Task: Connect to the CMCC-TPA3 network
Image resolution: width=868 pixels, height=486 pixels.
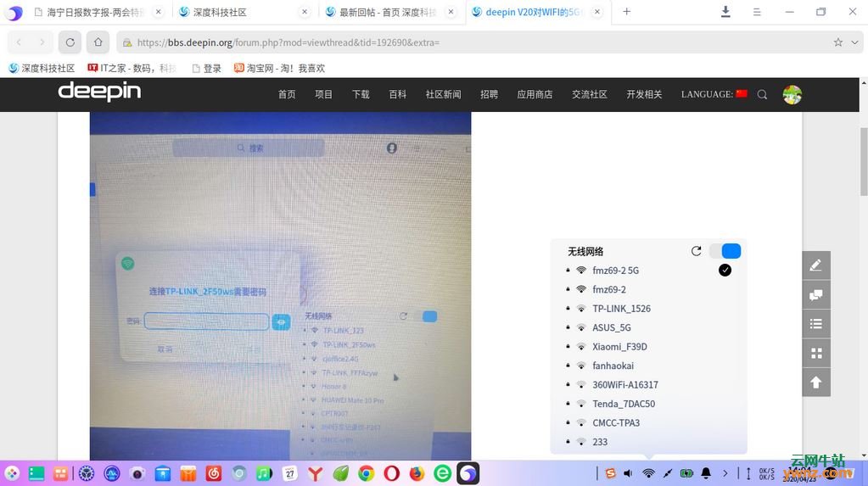Action: (647, 423)
